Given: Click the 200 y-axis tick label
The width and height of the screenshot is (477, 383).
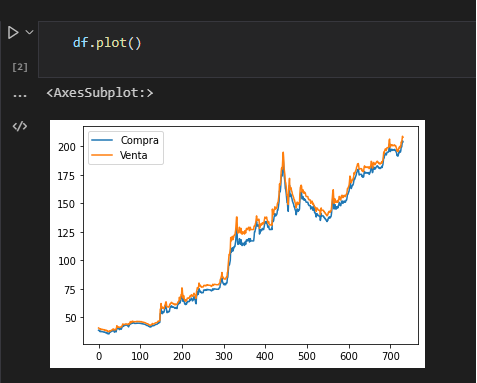Looking at the screenshot, I should tap(67, 147).
